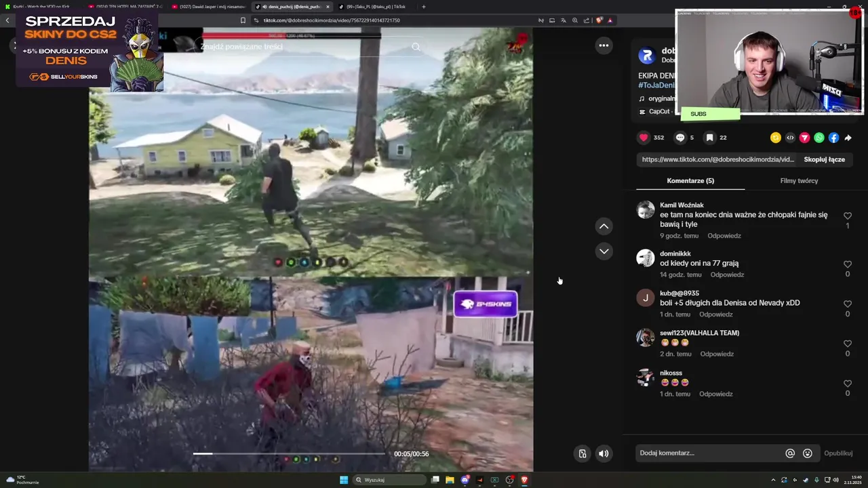Open nikosss's profile avatar
The image size is (868, 488).
(646, 378)
